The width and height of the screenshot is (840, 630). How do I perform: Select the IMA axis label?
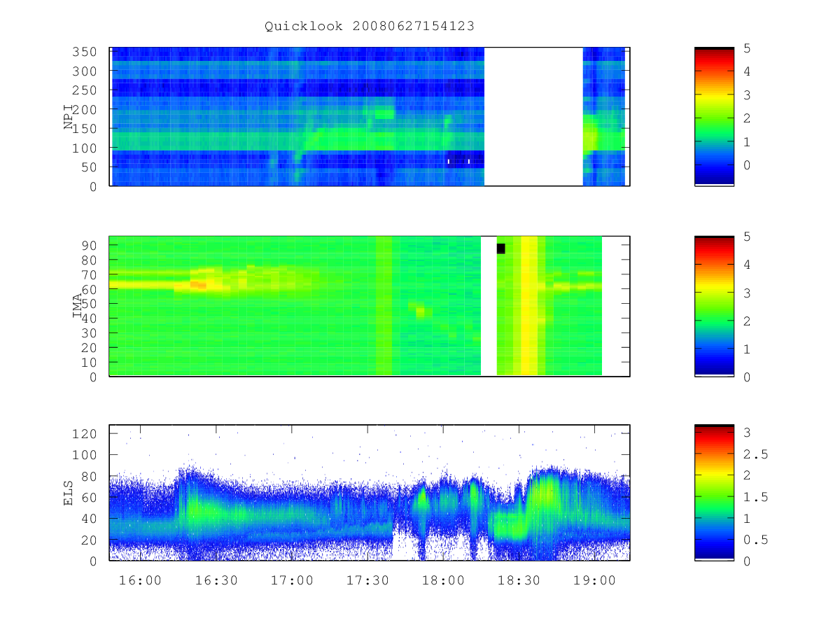coord(78,307)
